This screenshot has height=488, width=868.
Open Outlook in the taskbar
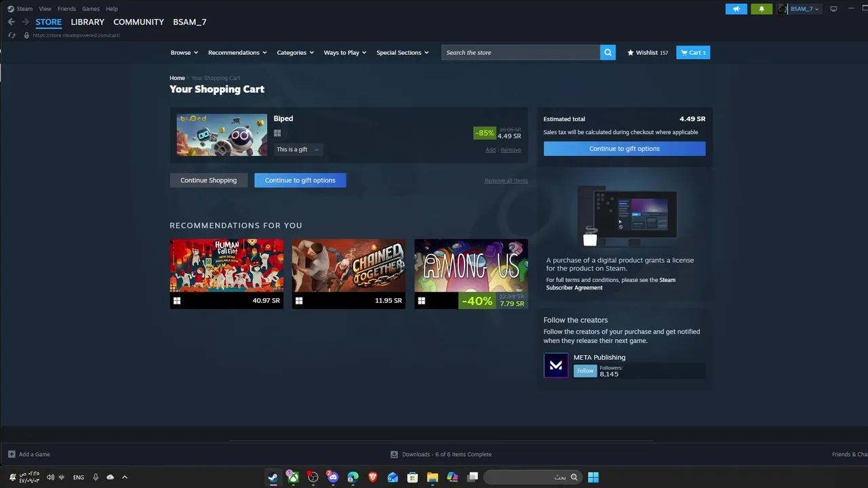point(393,477)
